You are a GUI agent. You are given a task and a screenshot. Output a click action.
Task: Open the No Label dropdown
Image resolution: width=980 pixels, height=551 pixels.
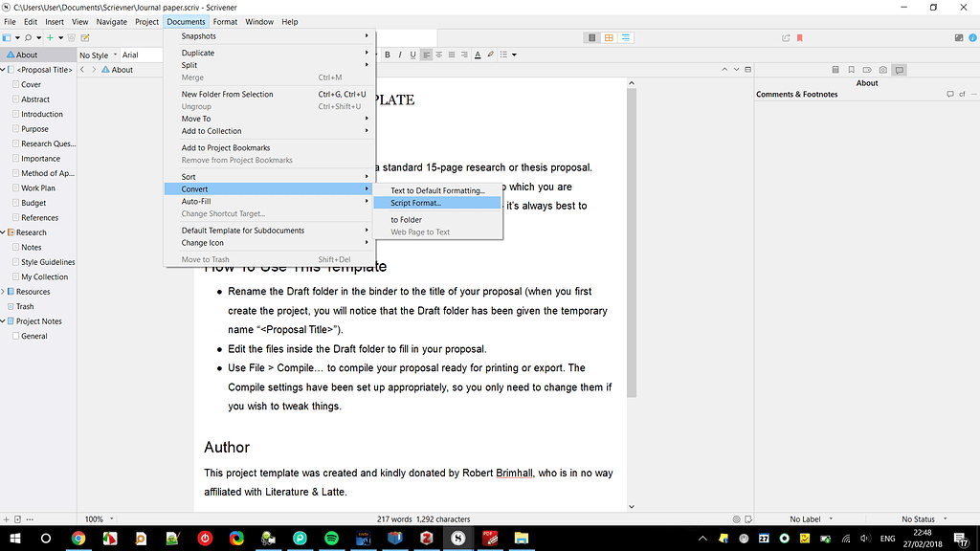click(x=811, y=519)
